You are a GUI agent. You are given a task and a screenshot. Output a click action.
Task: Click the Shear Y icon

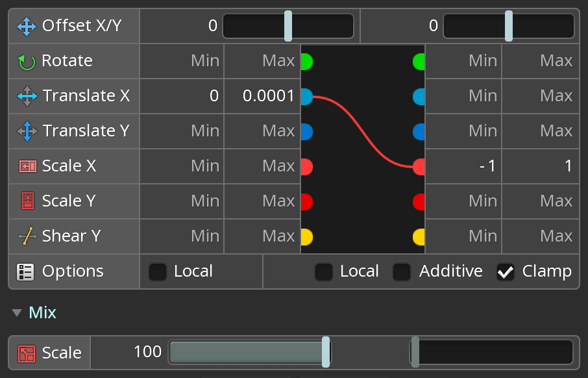point(27,236)
